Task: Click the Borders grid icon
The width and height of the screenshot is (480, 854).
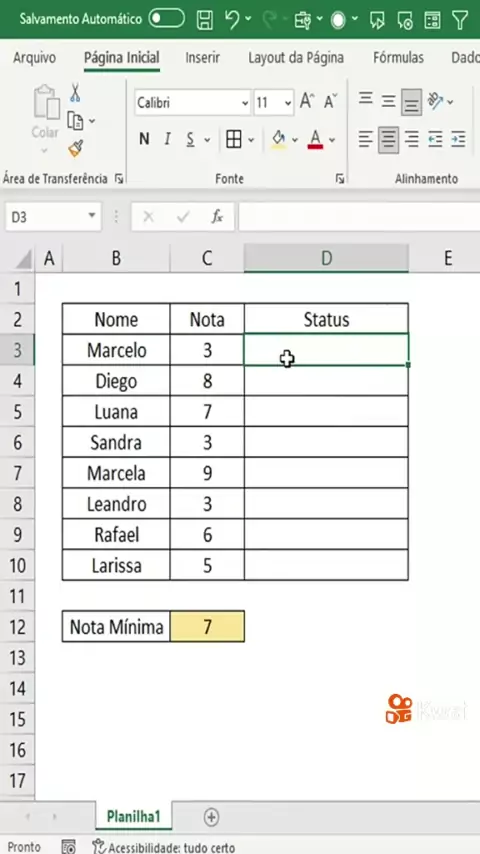Action: pyautogui.click(x=234, y=140)
